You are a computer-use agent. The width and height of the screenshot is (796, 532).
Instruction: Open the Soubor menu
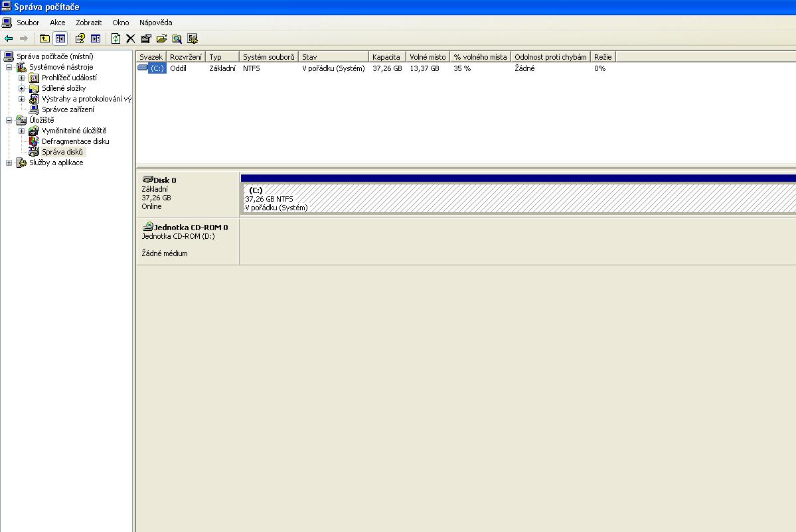28,23
